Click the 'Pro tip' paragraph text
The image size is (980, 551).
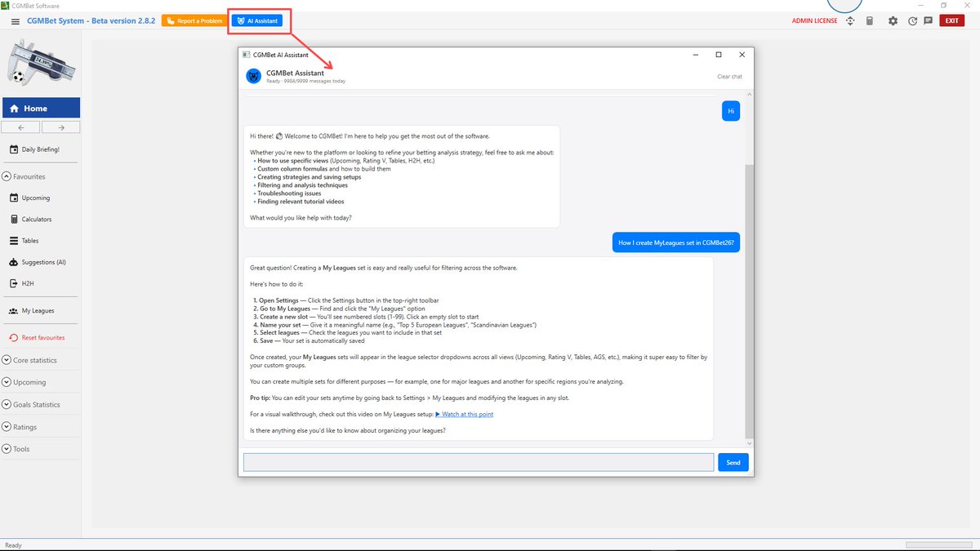pos(409,398)
